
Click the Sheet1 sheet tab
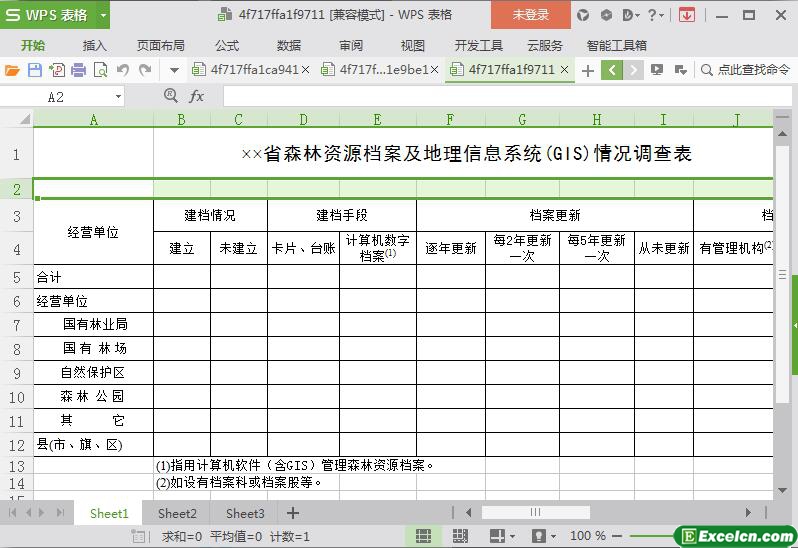click(109, 513)
